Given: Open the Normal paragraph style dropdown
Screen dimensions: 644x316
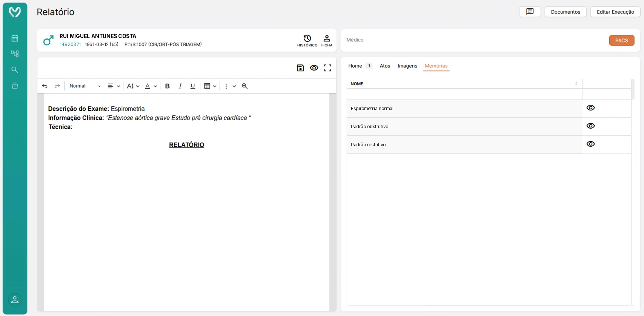Looking at the screenshot, I should click(x=85, y=86).
